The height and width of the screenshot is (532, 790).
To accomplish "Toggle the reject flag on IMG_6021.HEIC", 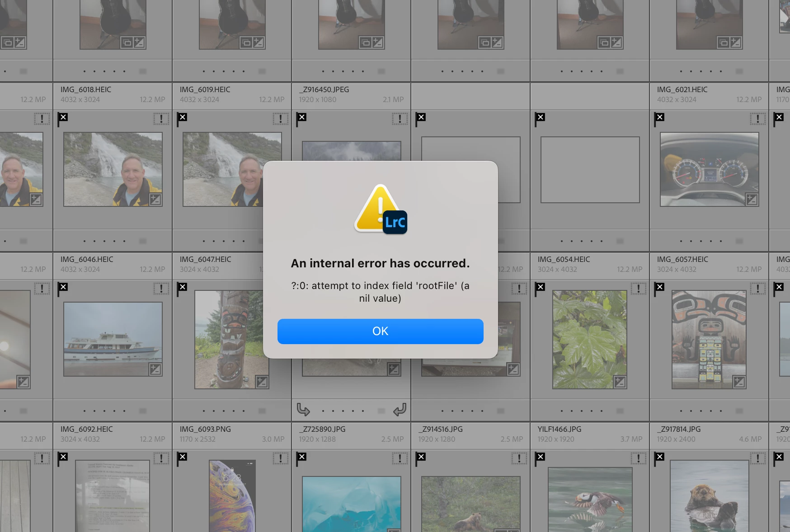I will [x=659, y=119].
